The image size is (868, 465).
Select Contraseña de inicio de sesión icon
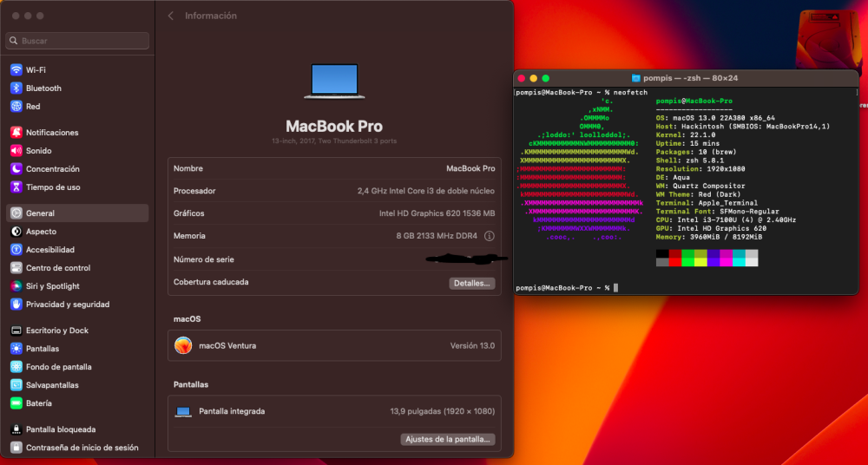tap(16, 449)
